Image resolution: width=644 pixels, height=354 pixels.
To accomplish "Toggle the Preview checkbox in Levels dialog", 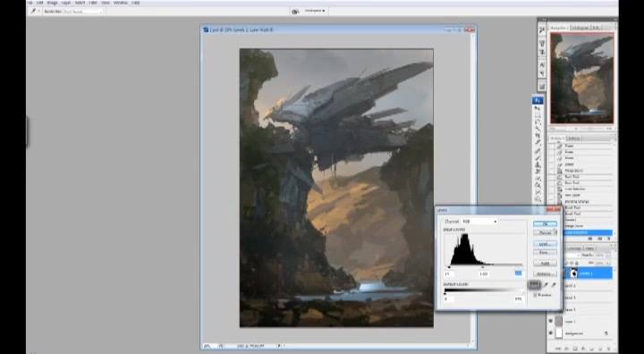I will coord(535,295).
